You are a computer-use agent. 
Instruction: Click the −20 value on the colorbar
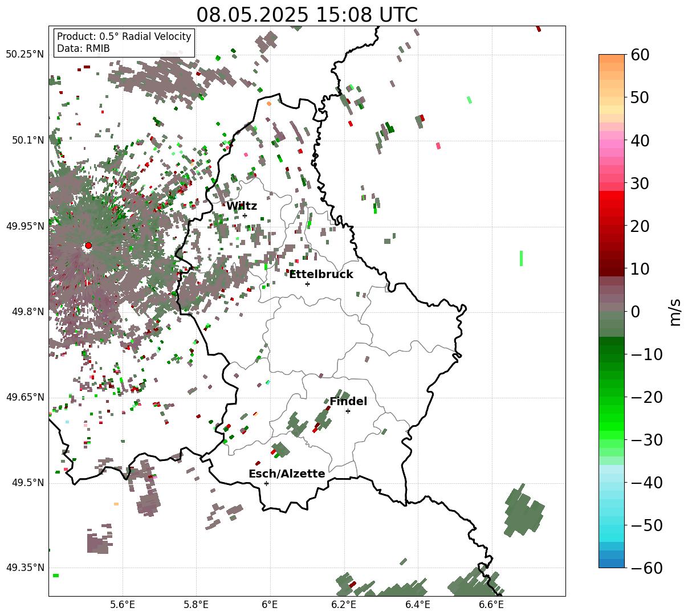pos(646,397)
